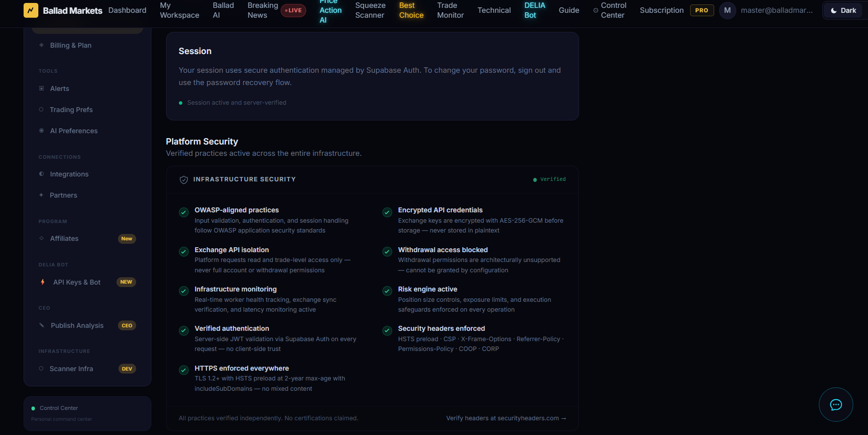The image size is (868, 435).
Task: Click the Billing & Plan sidebar icon
Action: click(x=41, y=45)
